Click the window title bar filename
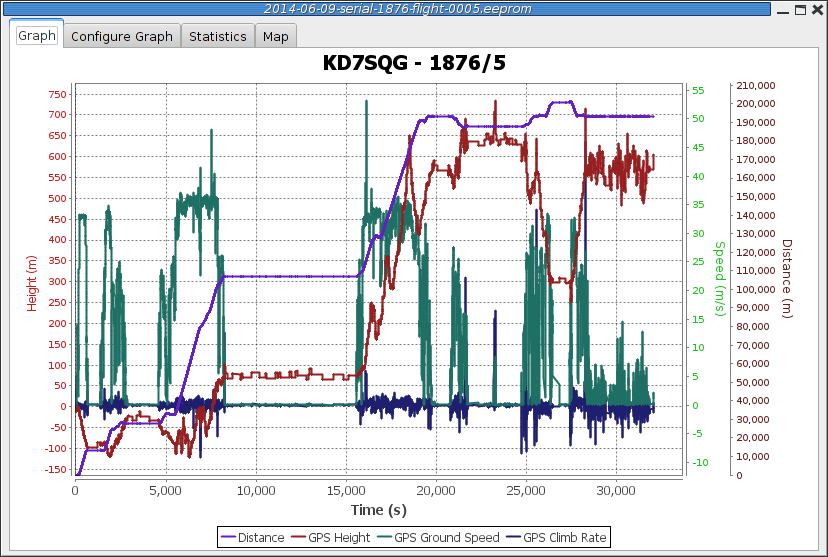 398,9
